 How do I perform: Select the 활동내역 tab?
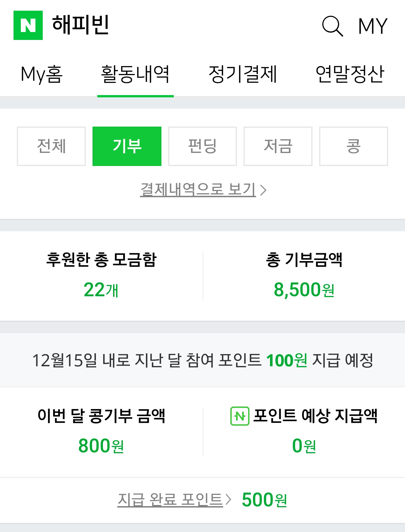pos(135,74)
